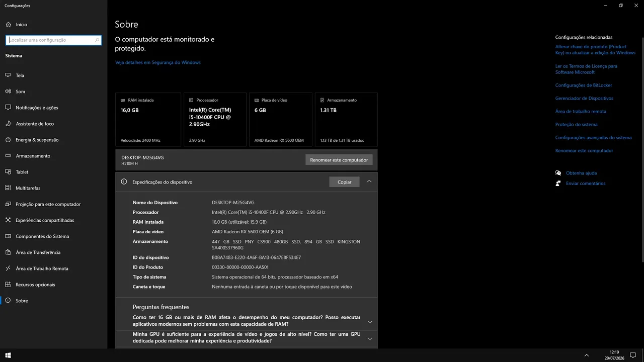Click the 16,0 GB (utilizável: 15,9 GB) value
The height and width of the screenshot is (362, 644).
point(239,222)
